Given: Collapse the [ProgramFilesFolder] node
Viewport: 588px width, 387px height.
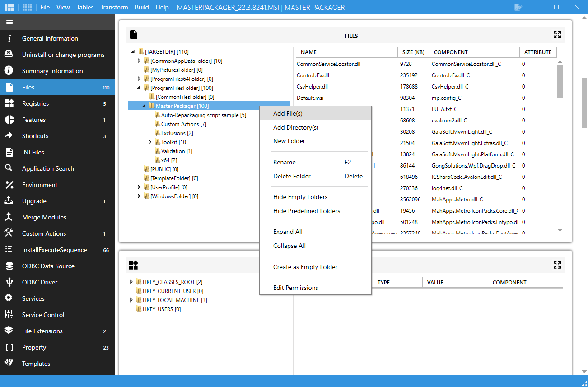Looking at the screenshot, I should (x=138, y=88).
